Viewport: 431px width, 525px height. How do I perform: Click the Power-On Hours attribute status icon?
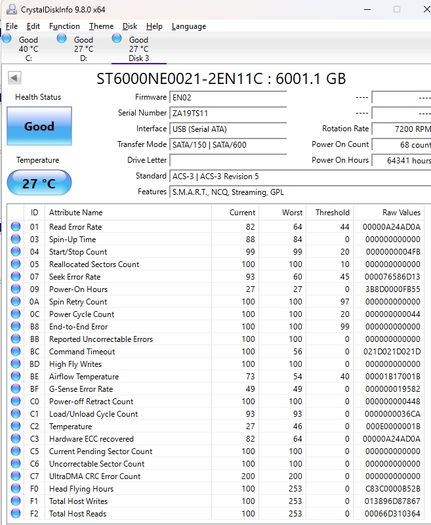click(15, 289)
